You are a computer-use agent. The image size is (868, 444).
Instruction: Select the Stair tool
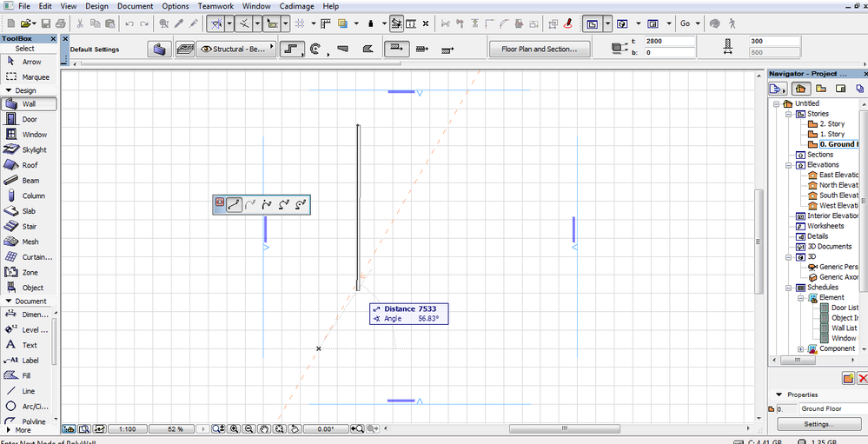(x=29, y=227)
